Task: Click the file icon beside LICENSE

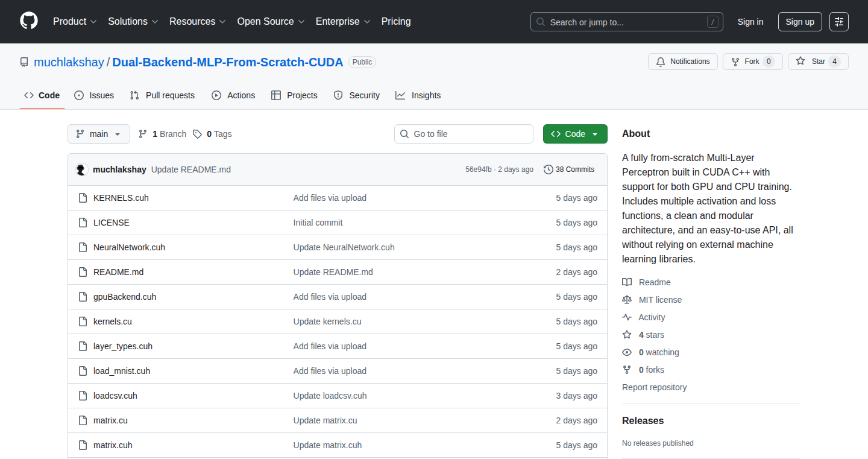Action: [83, 223]
